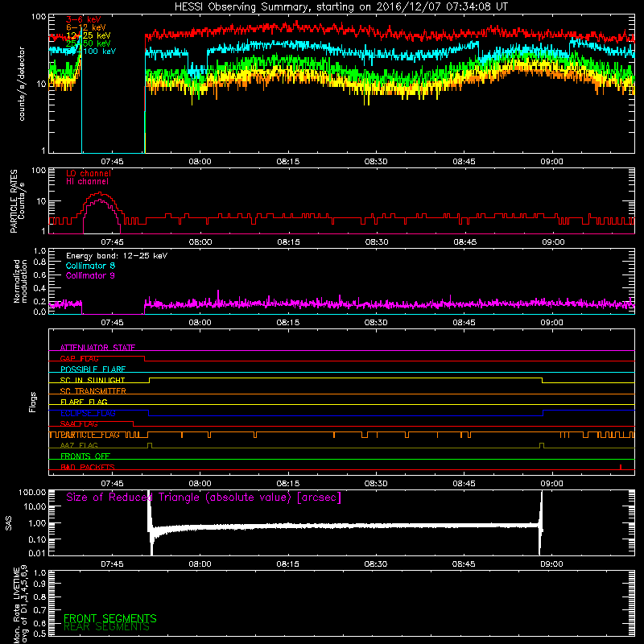Select the 6-12 keV legend label
Viewport: 644px width, 644px height.
86,27
